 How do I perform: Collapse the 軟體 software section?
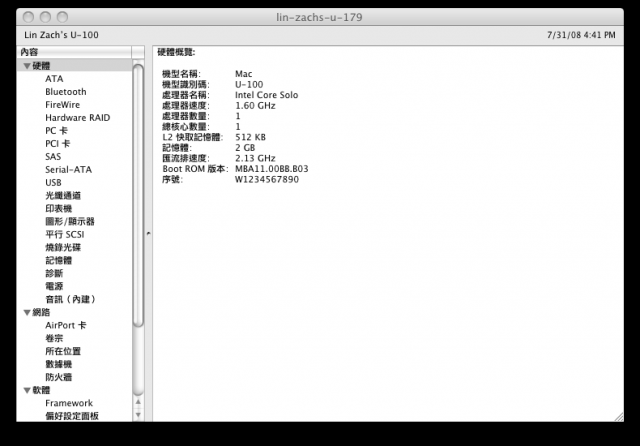[27, 391]
